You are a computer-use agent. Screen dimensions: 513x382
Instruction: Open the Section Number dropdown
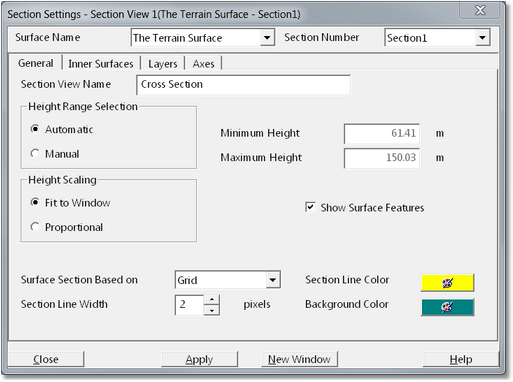pyautogui.click(x=482, y=38)
